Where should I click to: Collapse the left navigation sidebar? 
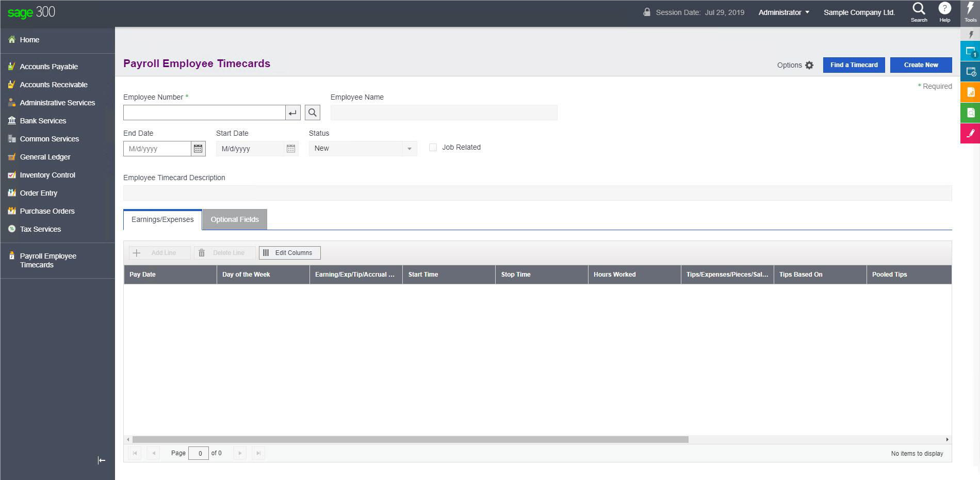pyautogui.click(x=102, y=460)
